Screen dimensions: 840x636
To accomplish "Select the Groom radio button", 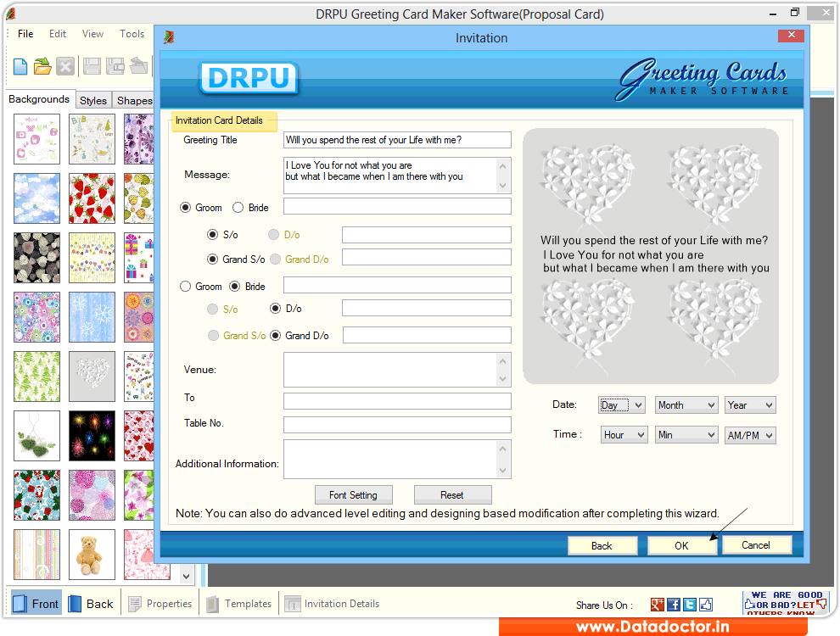I will point(185,207).
